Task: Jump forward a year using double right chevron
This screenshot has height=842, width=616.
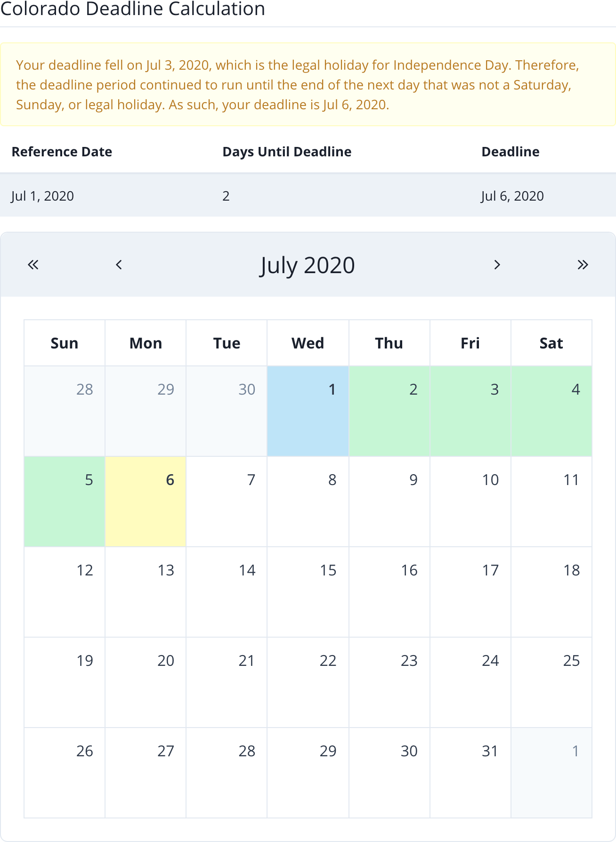Action: tap(583, 265)
